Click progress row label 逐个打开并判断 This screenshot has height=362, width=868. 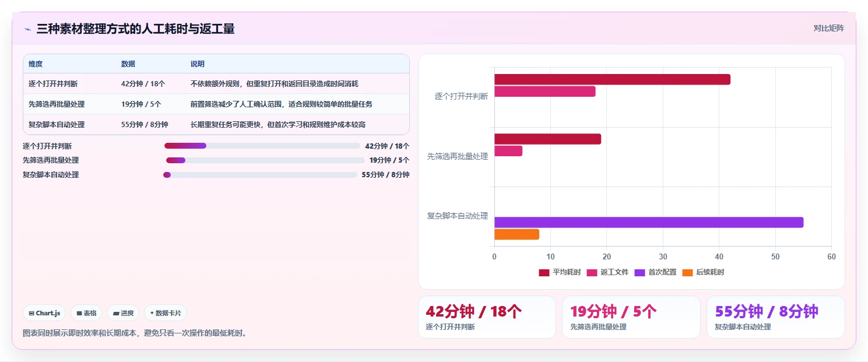tap(47, 146)
